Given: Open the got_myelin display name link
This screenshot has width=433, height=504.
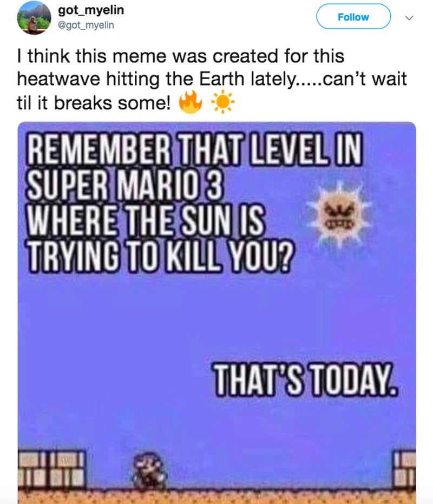Looking at the screenshot, I should (90, 10).
